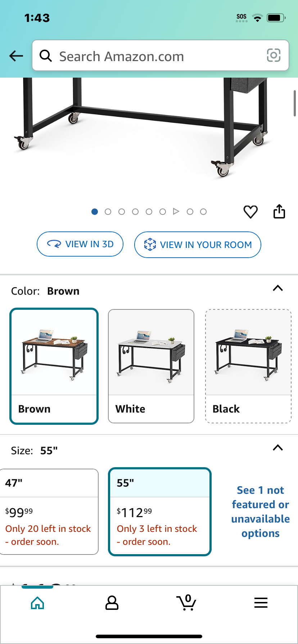Add item to wishlist heart icon
Viewport: 298px width, 644px height.
250,212
